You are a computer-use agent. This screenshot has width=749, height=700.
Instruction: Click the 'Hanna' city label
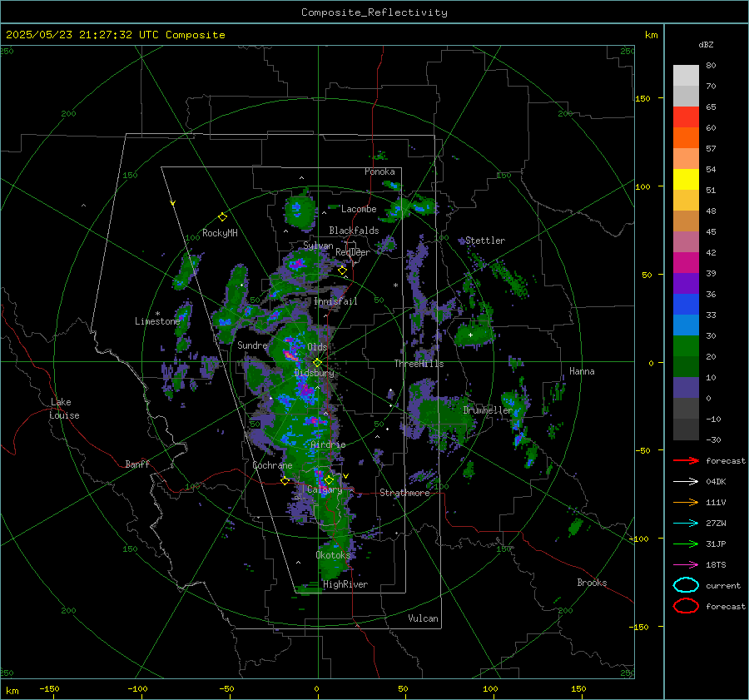[582, 371]
